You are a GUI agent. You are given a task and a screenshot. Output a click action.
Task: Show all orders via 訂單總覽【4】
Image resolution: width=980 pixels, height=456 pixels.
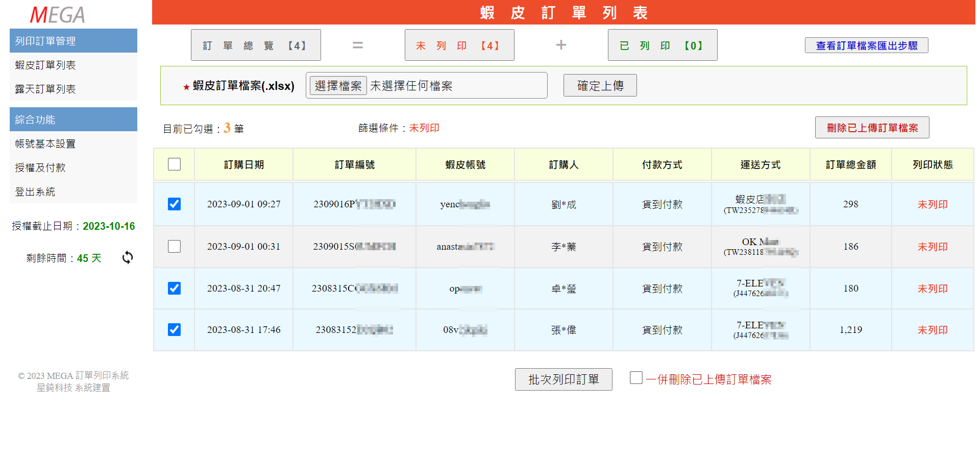pyautogui.click(x=256, y=45)
